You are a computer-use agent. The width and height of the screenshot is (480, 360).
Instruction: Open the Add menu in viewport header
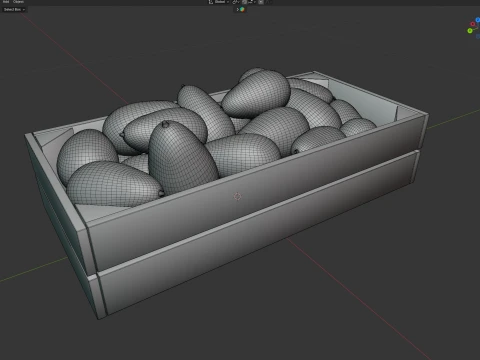pos(6,2)
